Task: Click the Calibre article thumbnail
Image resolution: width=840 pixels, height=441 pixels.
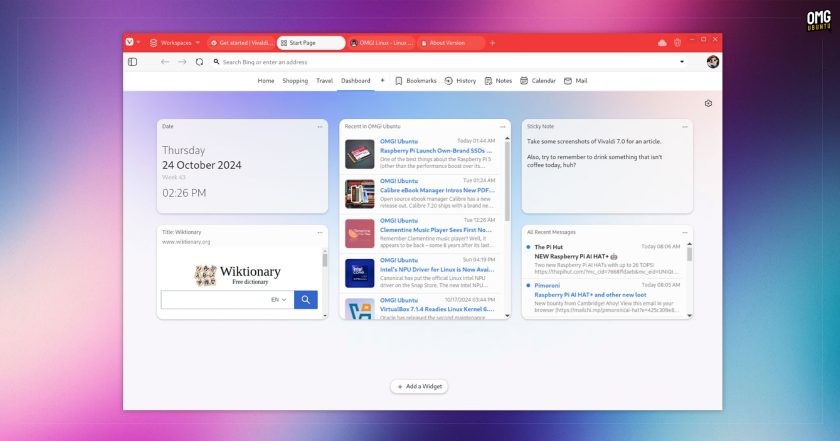Action: [359, 193]
